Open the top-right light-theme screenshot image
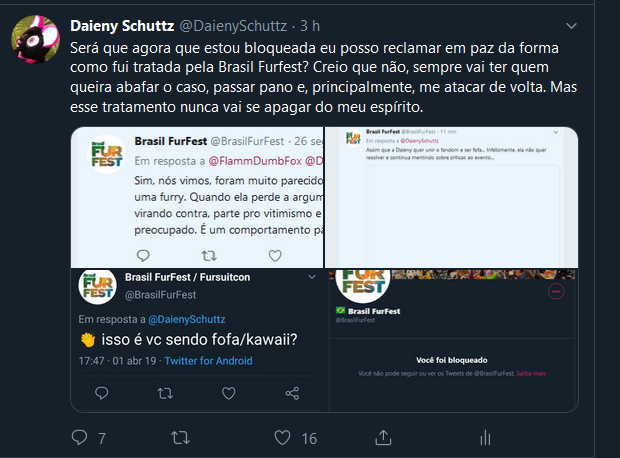Screen dimensions: 620x458 pyautogui.click(x=451, y=196)
